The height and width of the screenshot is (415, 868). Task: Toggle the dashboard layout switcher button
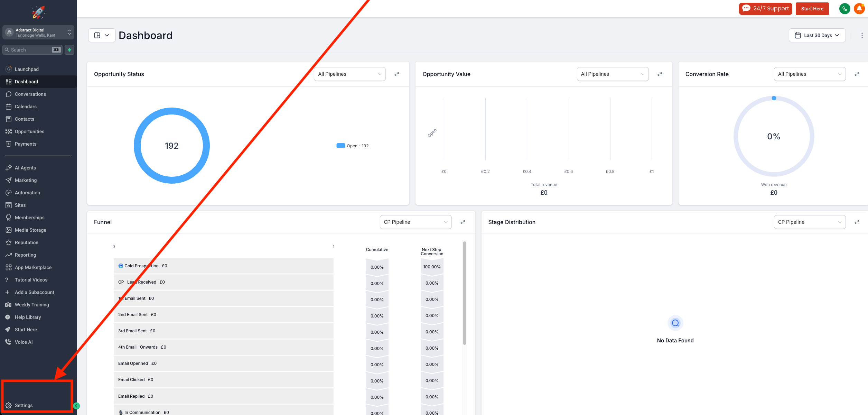tap(102, 35)
